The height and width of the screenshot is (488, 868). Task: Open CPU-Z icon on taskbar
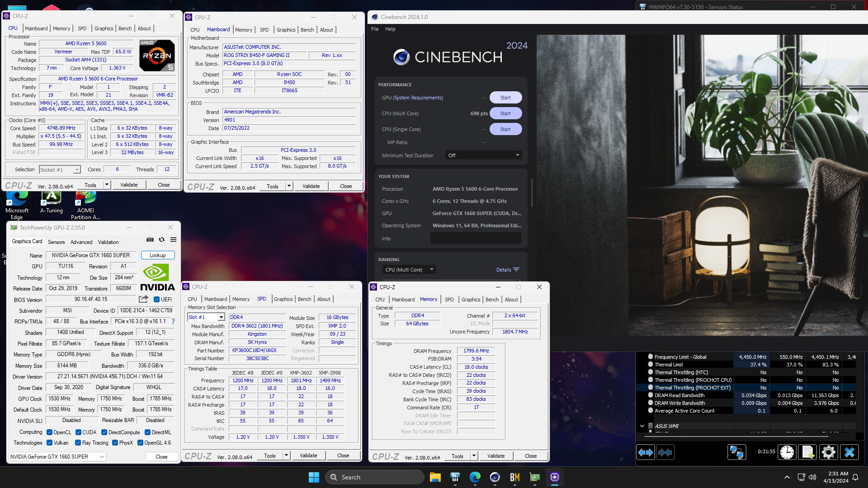(x=555, y=477)
